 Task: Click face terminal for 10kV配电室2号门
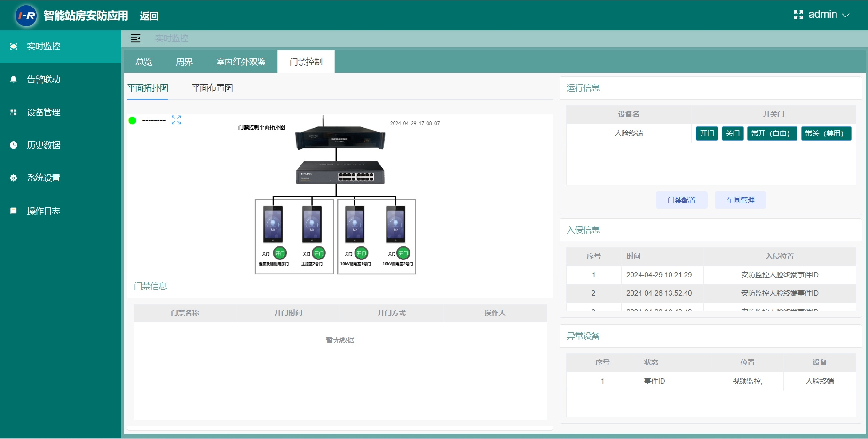(x=396, y=225)
